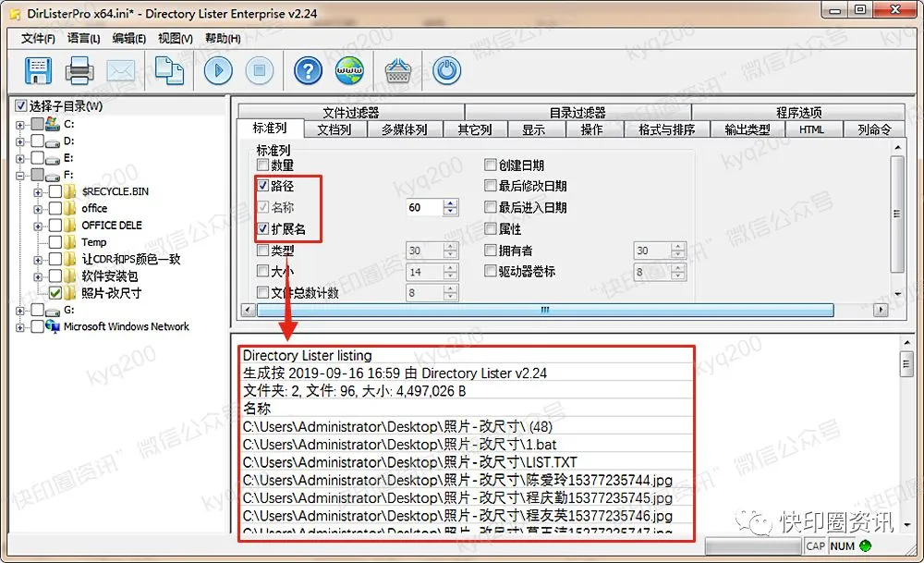
Task: Click the 名称 width field showing 60
Action: [x=424, y=207]
